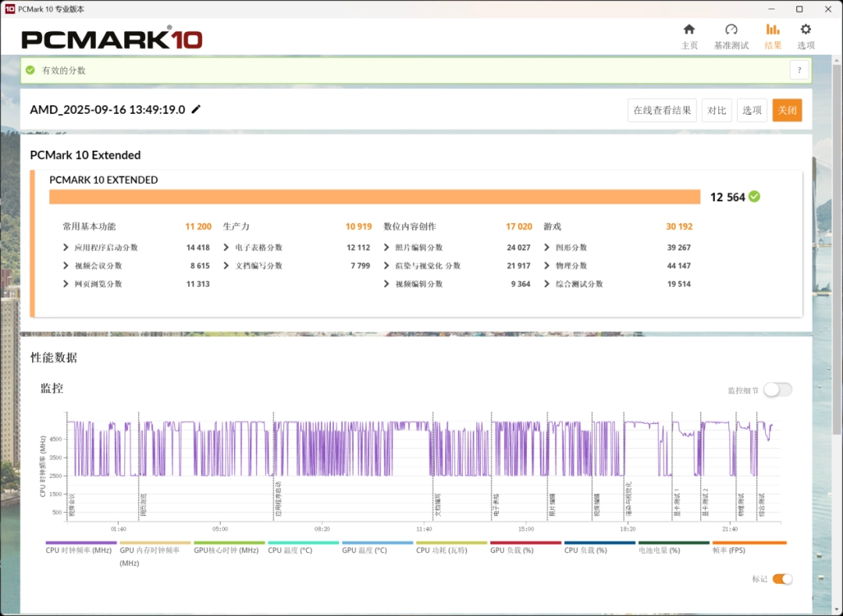Screen dimensions: 843x616
Task: Select the GPU 温度 (°C) legend swatch
Action: click(378, 543)
